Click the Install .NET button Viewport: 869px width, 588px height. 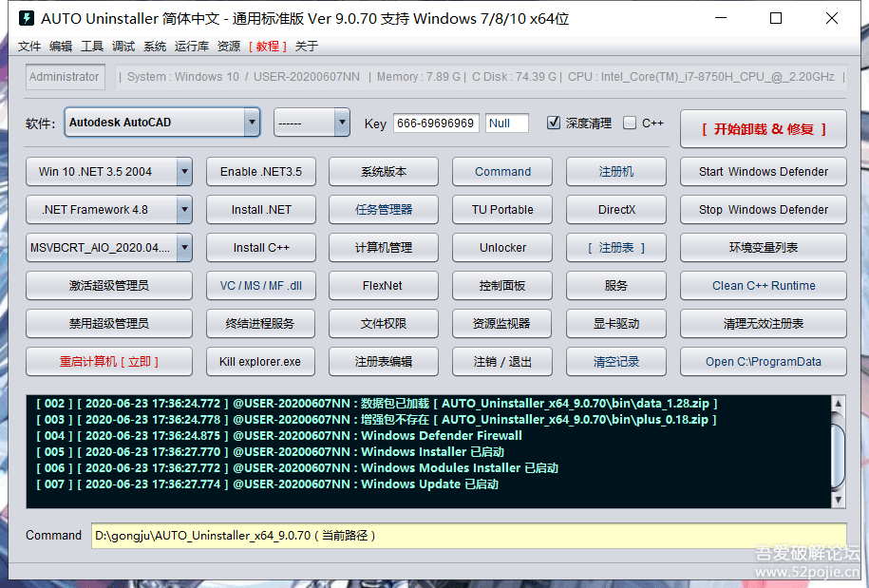click(x=261, y=210)
